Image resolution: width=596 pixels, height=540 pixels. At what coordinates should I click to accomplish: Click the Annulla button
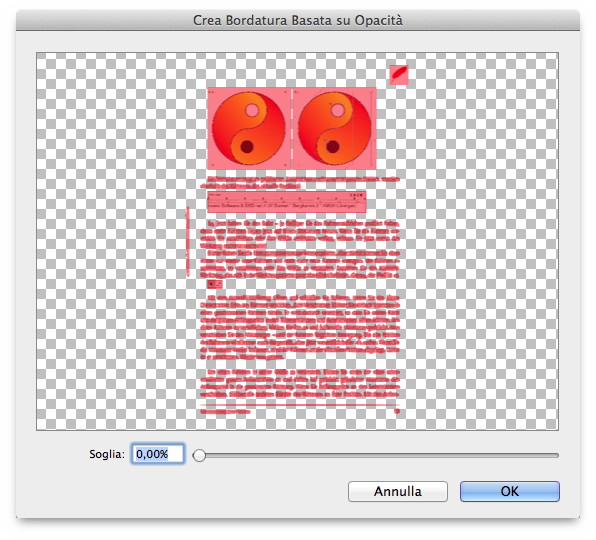click(x=398, y=491)
